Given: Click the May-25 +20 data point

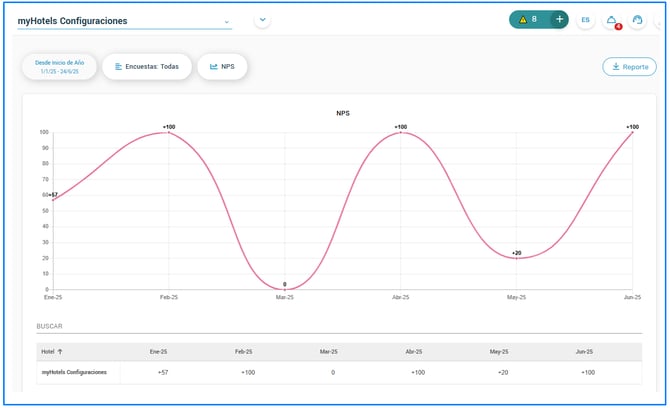Looking at the screenshot, I should point(516,258).
